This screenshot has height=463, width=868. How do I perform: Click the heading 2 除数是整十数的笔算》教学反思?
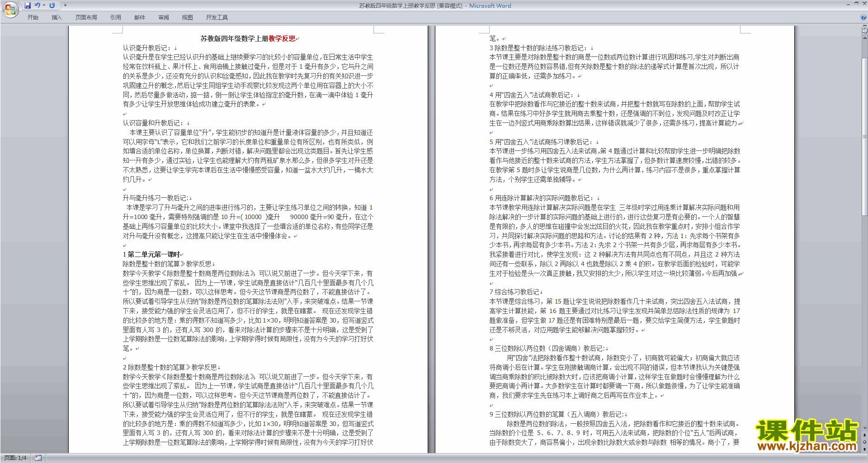[170, 367]
